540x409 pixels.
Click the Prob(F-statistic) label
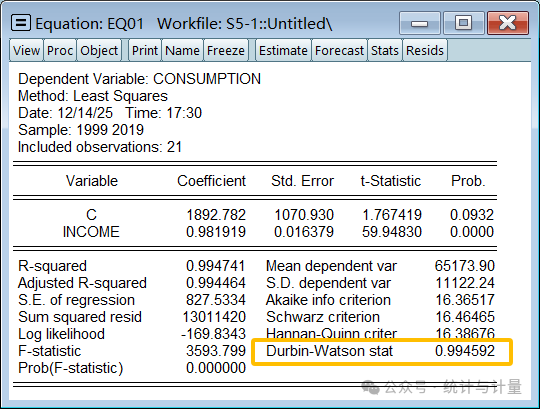click(70, 368)
